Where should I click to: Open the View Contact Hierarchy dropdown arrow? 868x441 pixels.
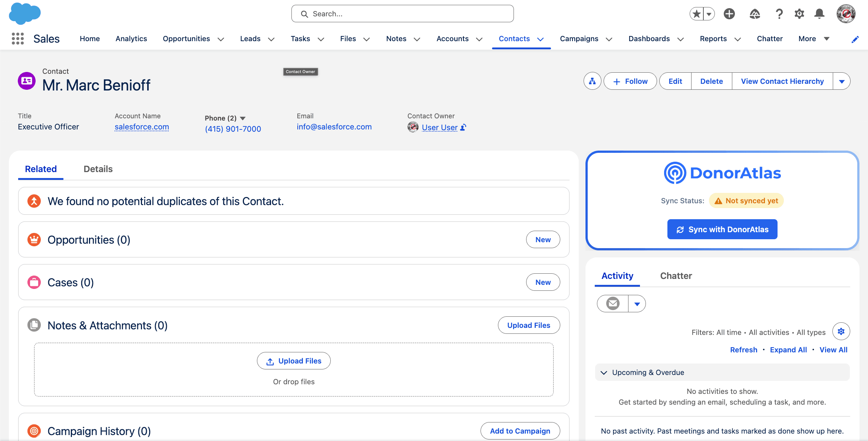842,81
